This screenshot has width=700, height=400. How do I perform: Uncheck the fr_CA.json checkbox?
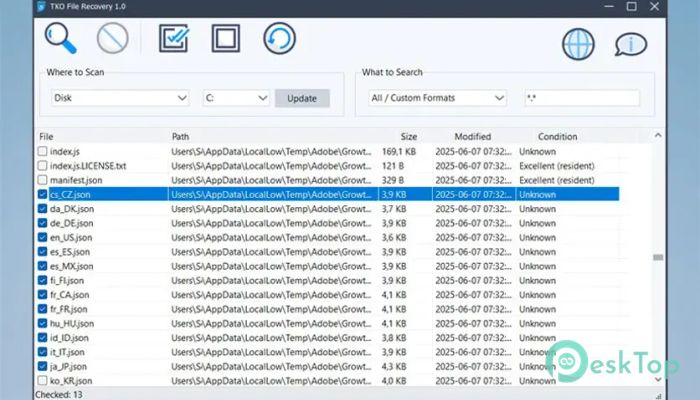click(x=42, y=295)
